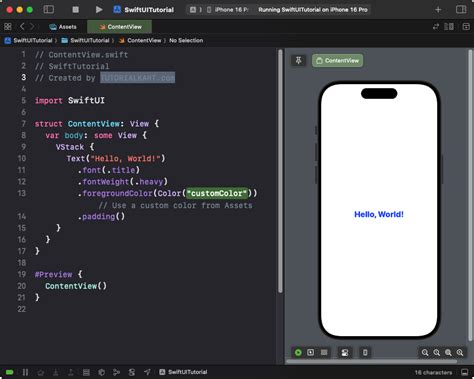Click line number 7 in gutter
This screenshot has height=379, width=474.
coord(24,124)
